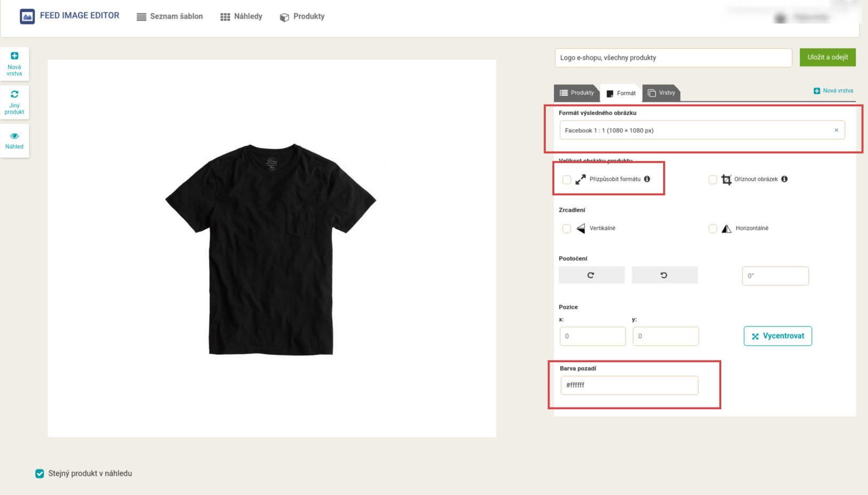Rotate image clockwise
868x495 pixels.
(591, 275)
